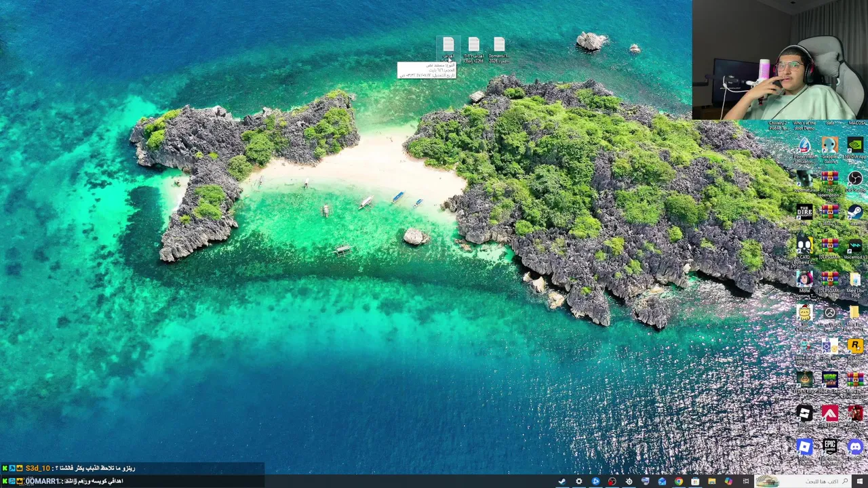Open the Supernatural game shortcut
The height and width of the screenshot is (488, 868).
pos(804,179)
